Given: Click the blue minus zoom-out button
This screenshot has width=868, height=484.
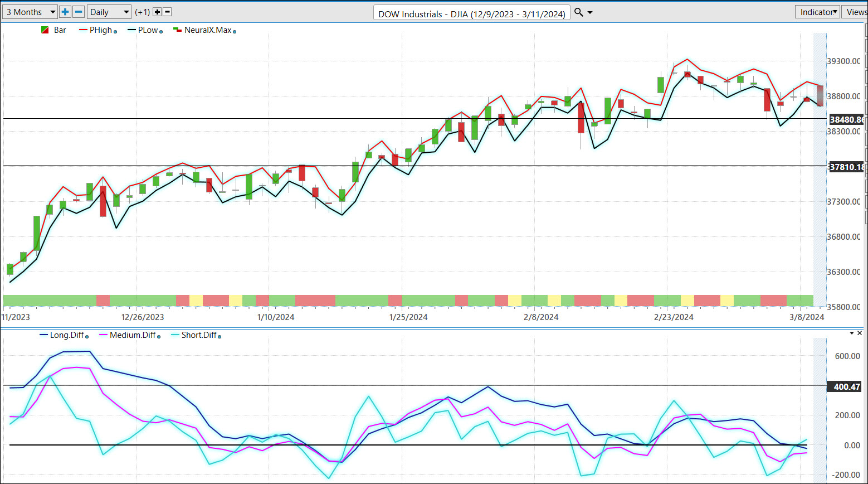Looking at the screenshot, I should tap(79, 12).
